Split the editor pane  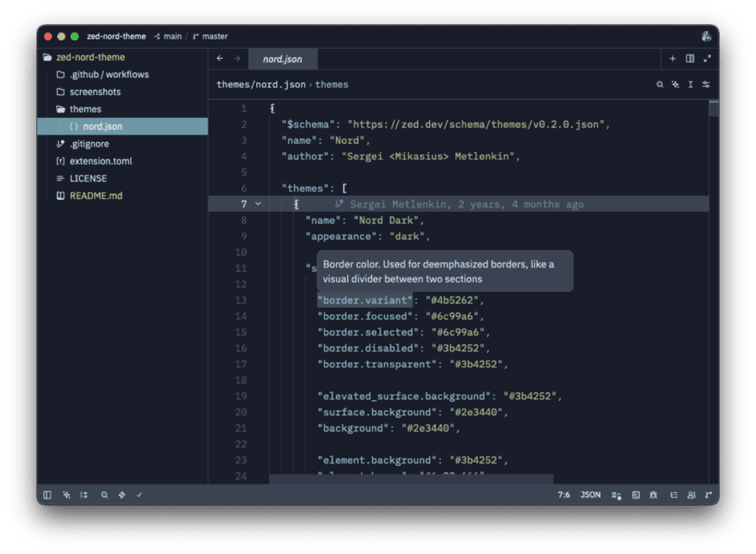[x=690, y=58]
